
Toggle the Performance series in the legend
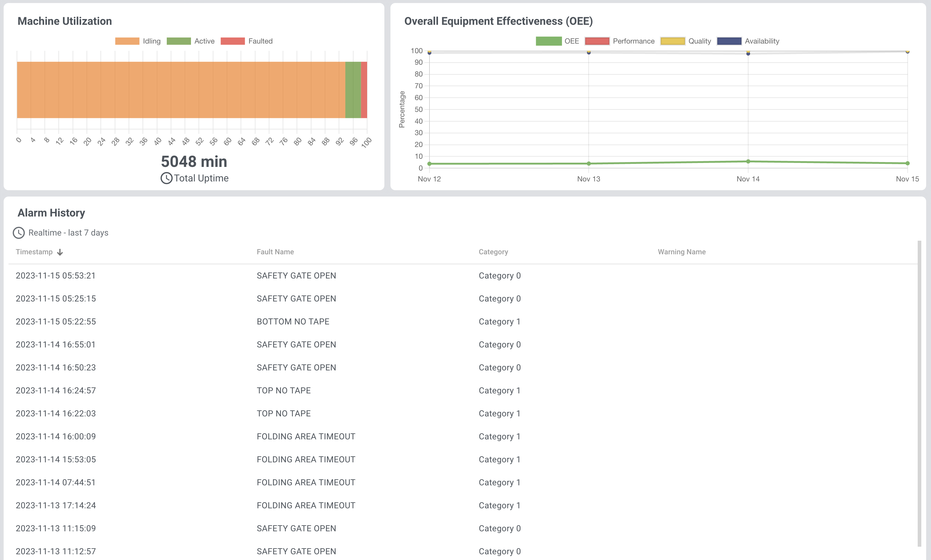(597, 41)
